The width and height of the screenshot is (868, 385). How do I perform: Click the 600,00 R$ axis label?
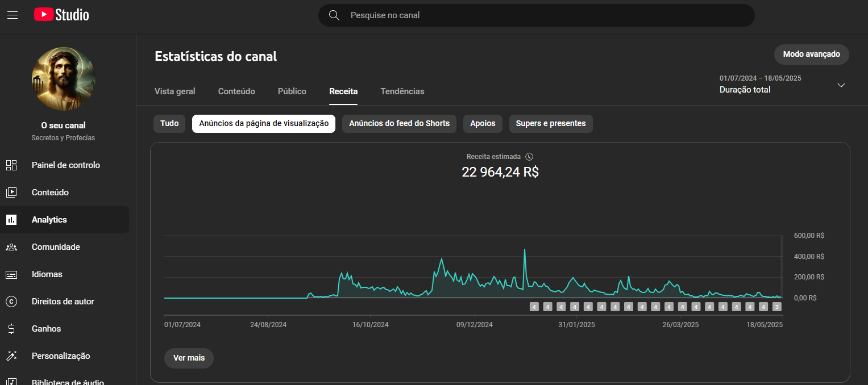click(809, 236)
